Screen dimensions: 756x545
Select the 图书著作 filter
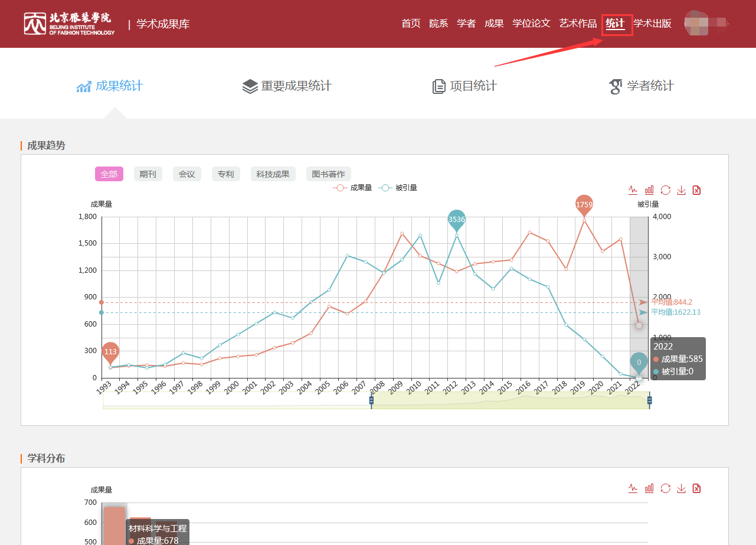click(x=329, y=174)
